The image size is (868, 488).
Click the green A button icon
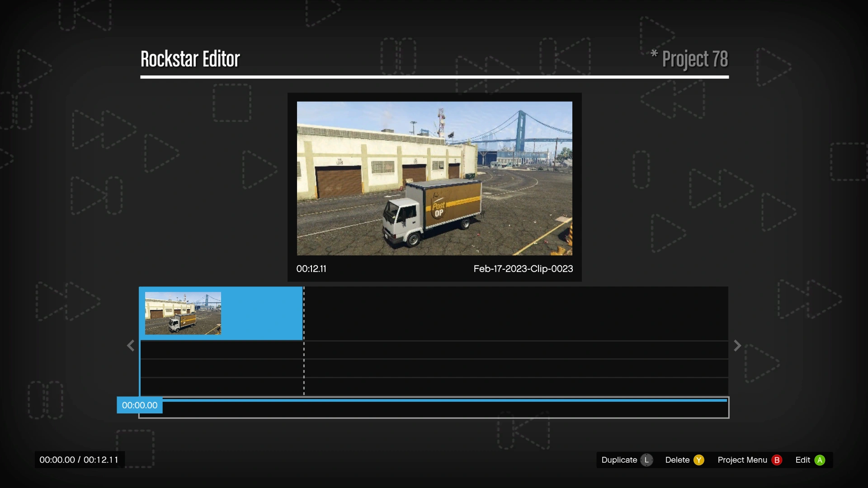[820, 460]
